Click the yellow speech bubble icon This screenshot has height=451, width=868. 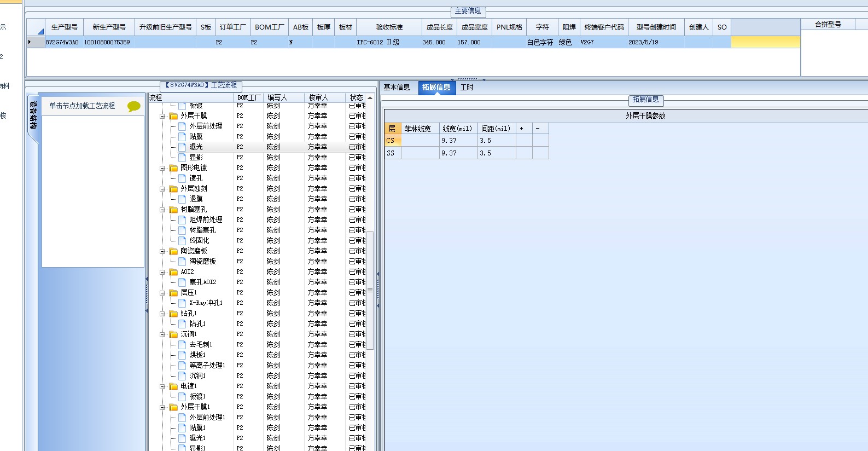[133, 106]
